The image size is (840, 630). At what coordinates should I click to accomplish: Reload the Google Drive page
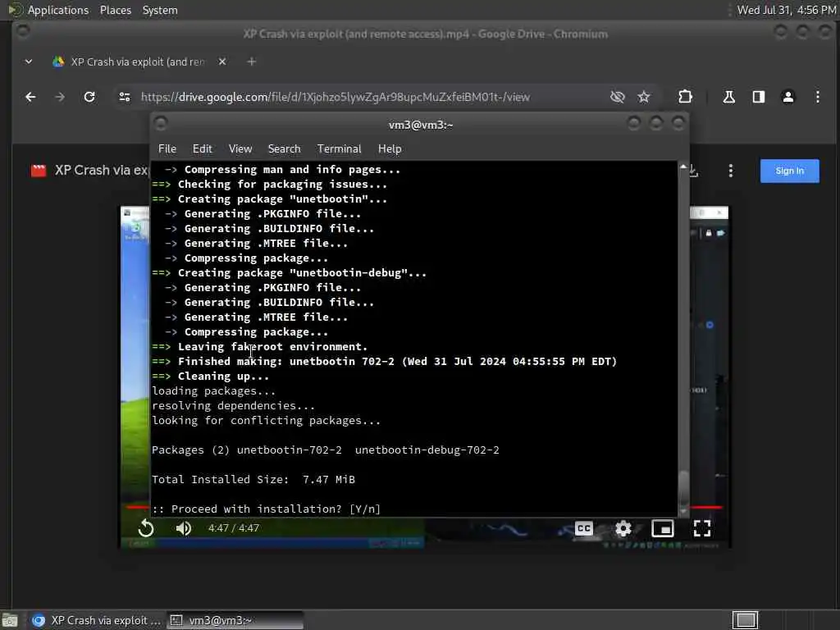tap(89, 97)
